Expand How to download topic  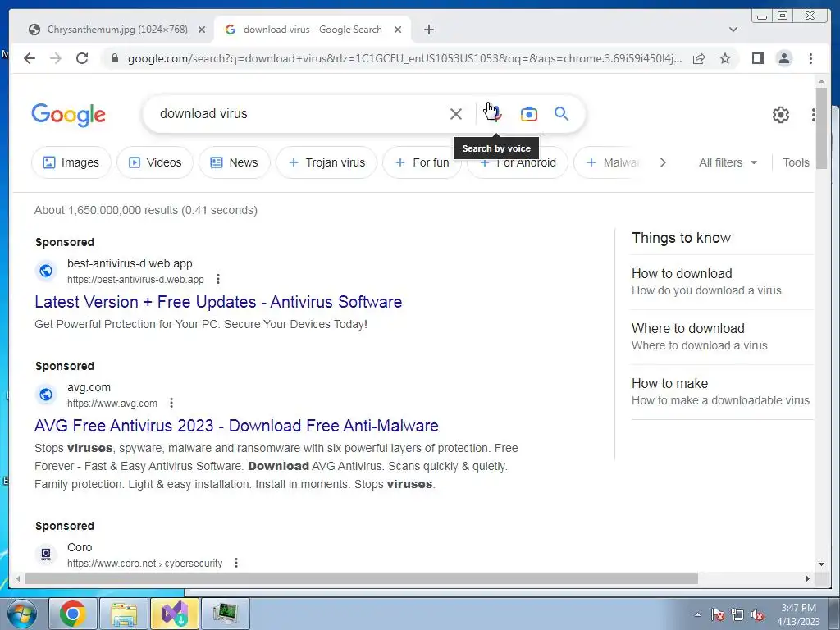point(722,282)
